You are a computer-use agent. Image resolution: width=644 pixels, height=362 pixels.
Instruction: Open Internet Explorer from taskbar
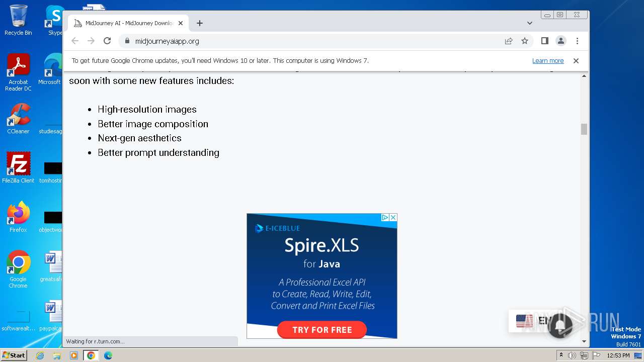40,355
